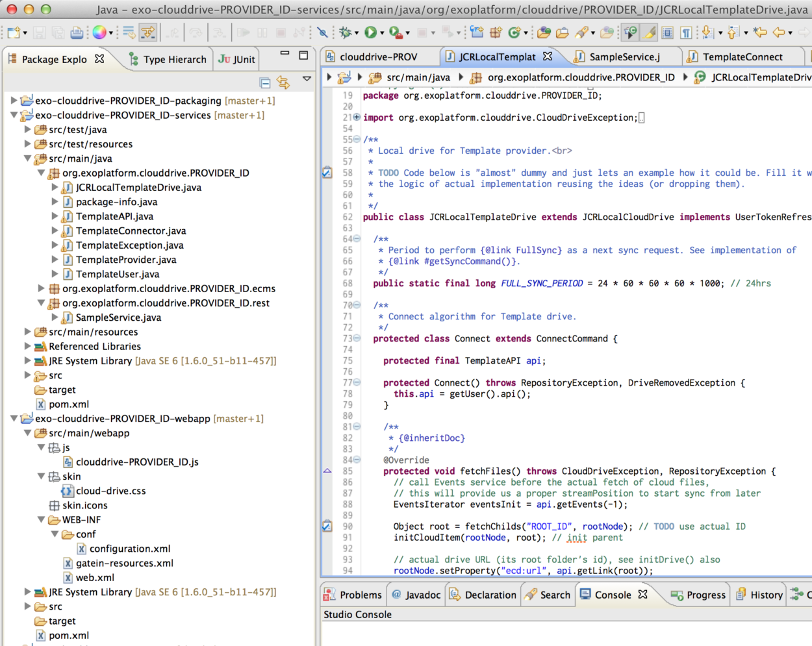Click the Print icon in toolbar
The width and height of the screenshot is (812, 646).
[x=77, y=32]
